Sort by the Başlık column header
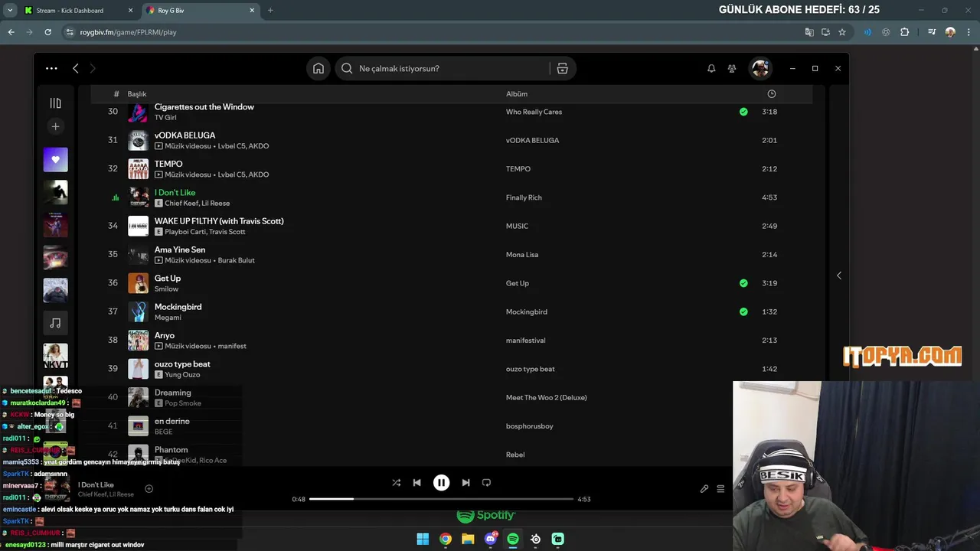Screen dimensions: 980x551 click(137, 94)
